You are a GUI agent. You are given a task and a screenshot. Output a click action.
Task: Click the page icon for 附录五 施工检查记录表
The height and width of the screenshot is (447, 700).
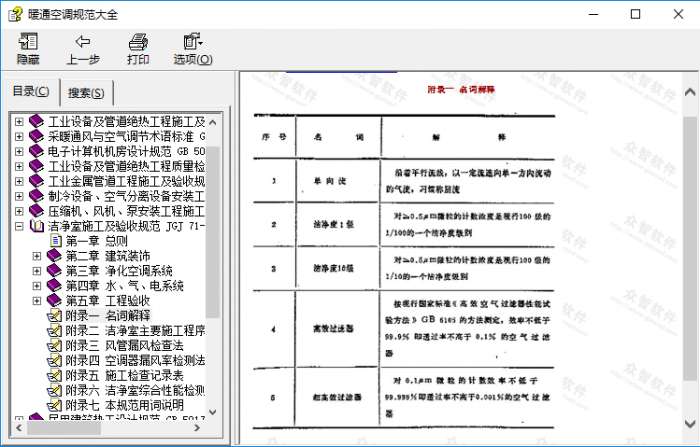coord(54,376)
